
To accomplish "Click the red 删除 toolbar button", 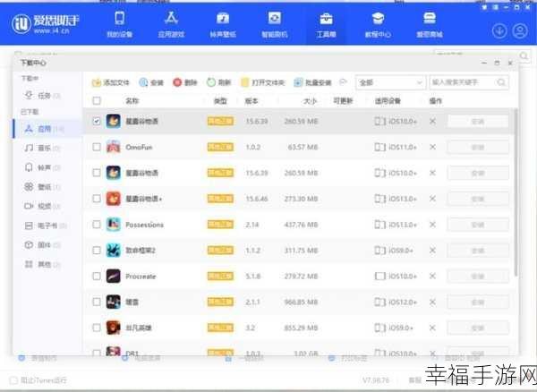I will (x=185, y=82).
